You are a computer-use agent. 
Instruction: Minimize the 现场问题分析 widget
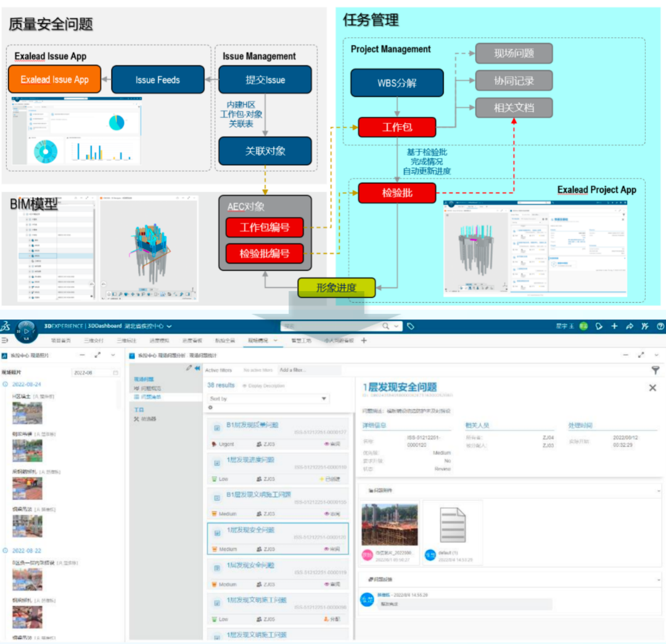pyautogui.click(x=626, y=355)
